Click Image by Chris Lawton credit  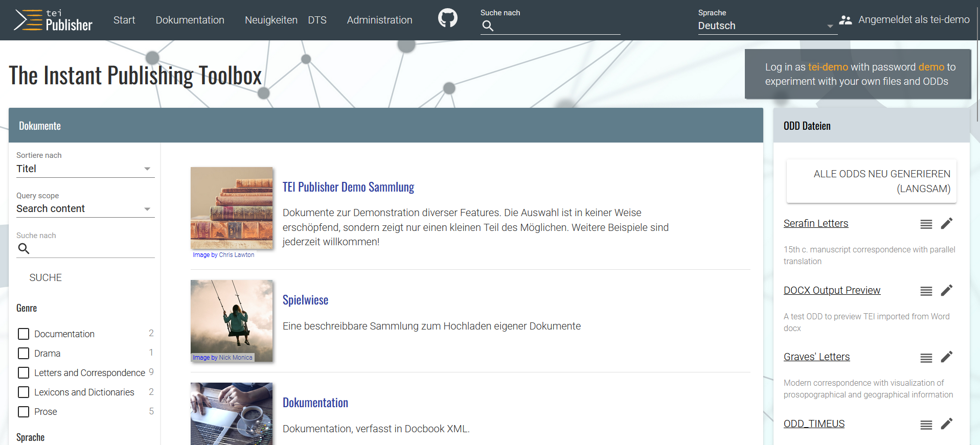[x=223, y=255]
